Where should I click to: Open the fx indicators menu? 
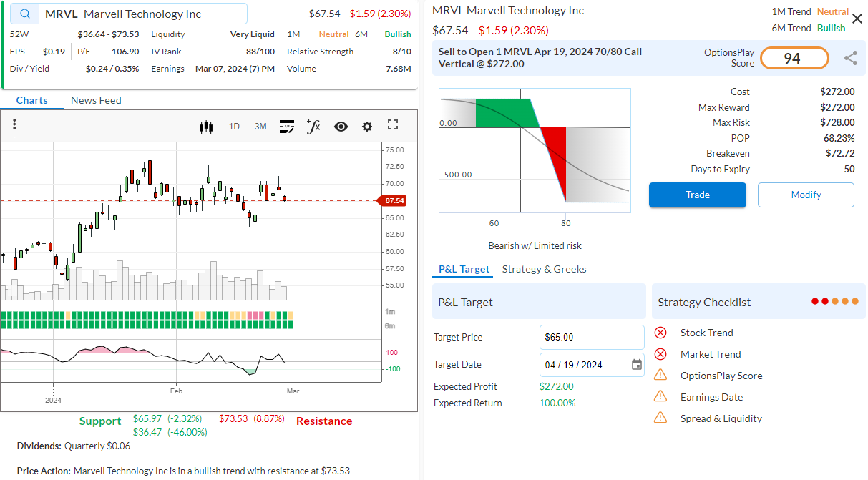[x=313, y=126]
